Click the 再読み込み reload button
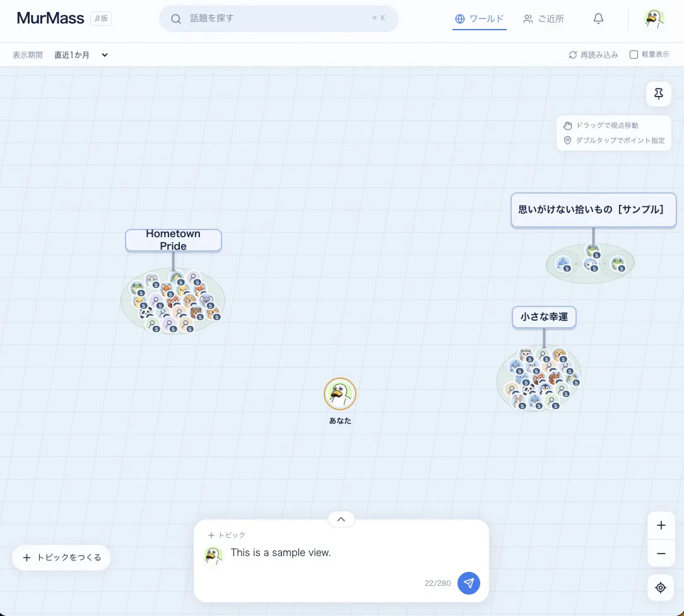684x616 pixels. tap(593, 54)
